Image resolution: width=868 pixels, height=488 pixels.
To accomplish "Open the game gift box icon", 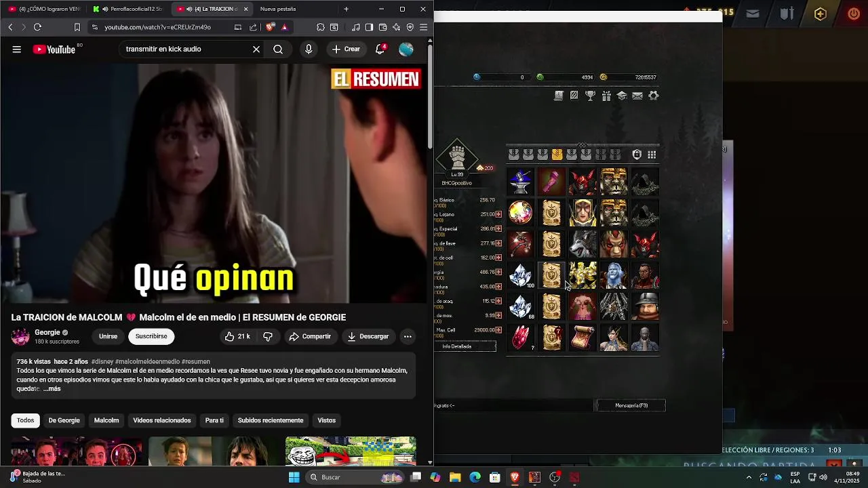I will [606, 96].
